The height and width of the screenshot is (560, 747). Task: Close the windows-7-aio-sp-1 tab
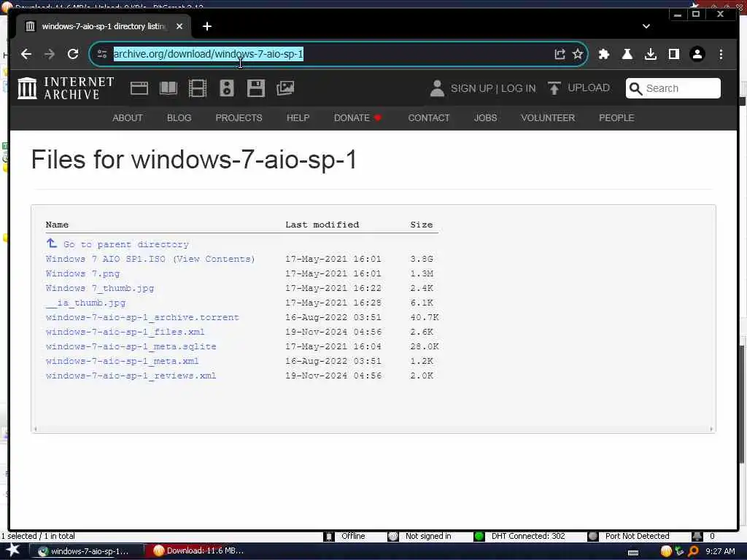click(x=179, y=27)
